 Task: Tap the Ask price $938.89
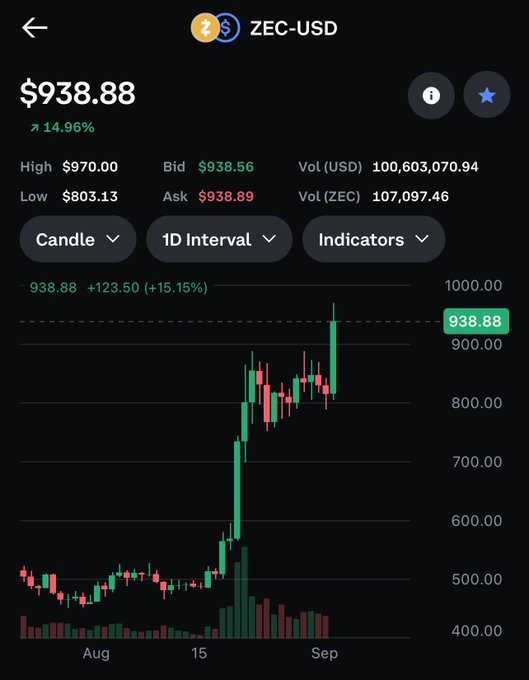point(226,196)
